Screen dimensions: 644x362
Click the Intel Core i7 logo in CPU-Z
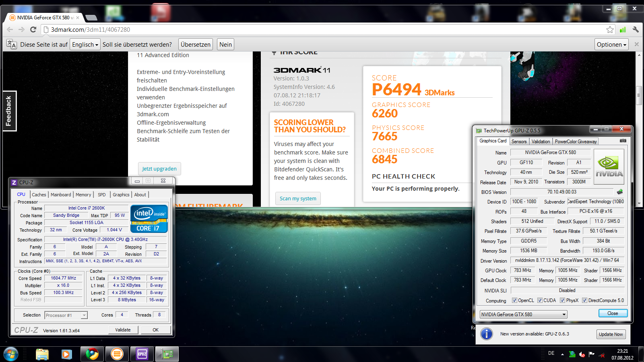[149, 219]
